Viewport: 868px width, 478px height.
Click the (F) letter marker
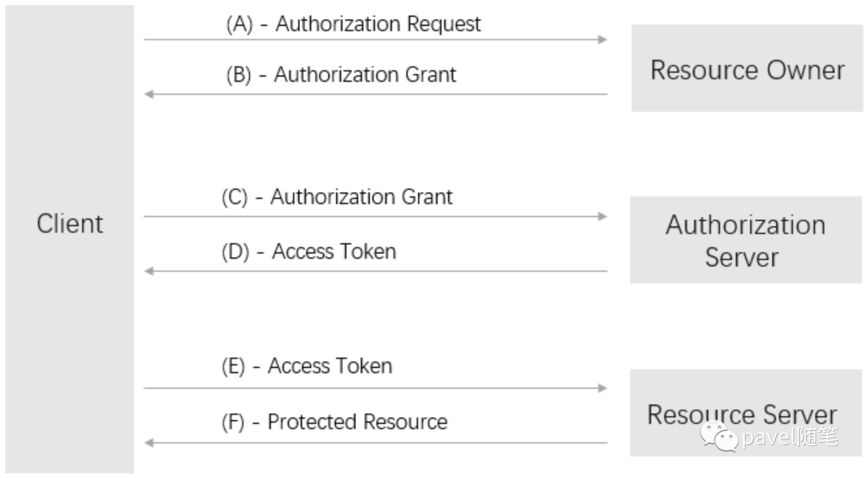pyautogui.click(x=233, y=422)
